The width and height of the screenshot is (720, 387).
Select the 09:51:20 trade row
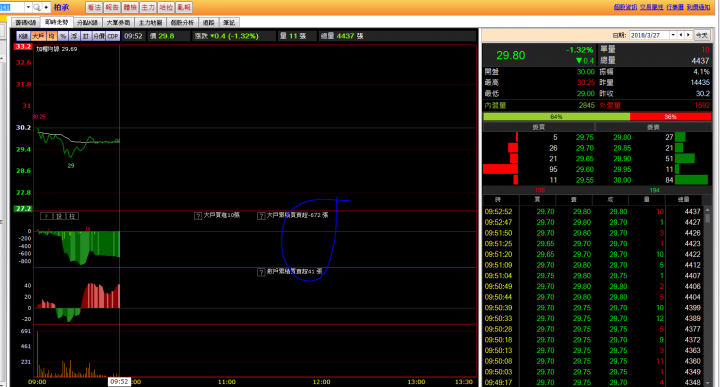tap(592, 254)
